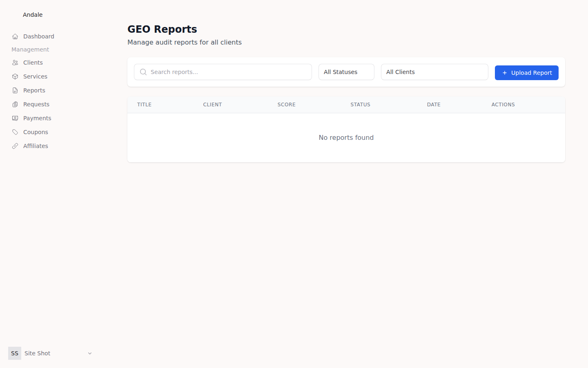
Task: Click the Reports document icon
Action: tap(15, 90)
